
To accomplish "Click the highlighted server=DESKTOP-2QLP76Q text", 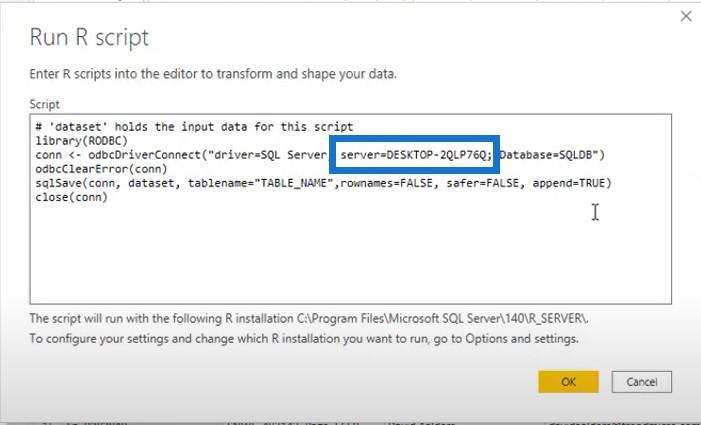I will (x=416, y=155).
